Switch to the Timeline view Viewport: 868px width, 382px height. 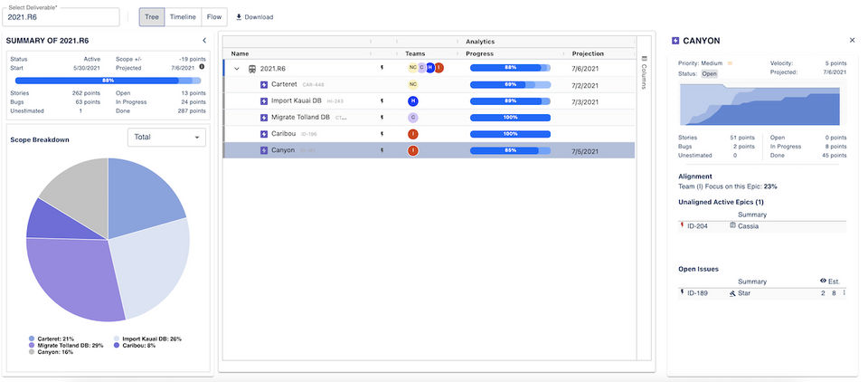click(183, 17)
